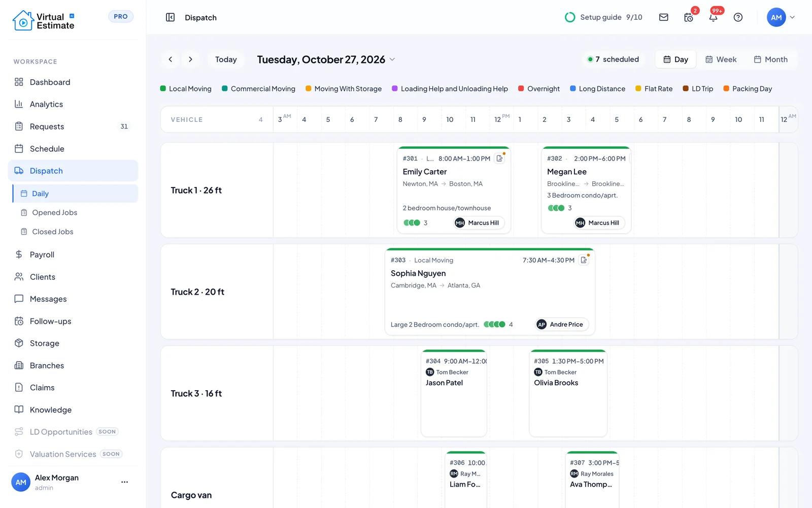Click the Virtual Estimate house logo

click(x=23, y=21)
